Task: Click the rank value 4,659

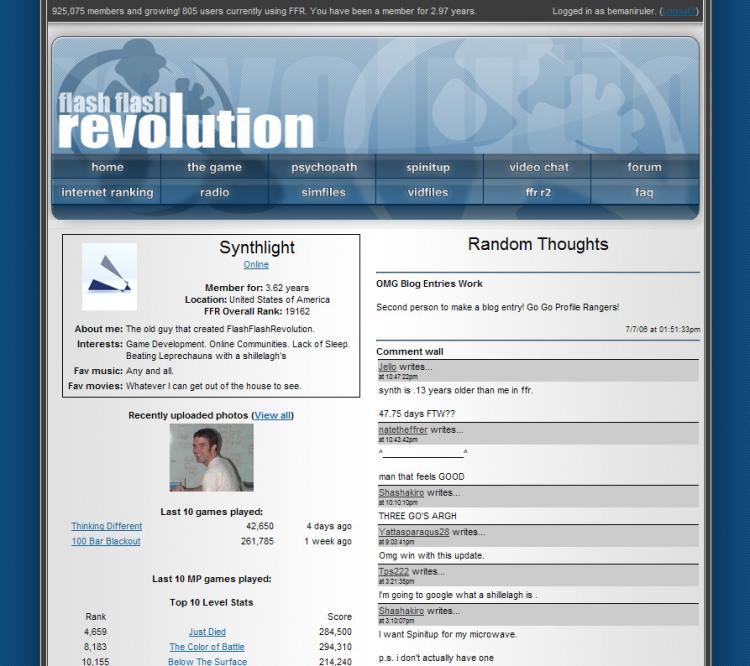Action: [x=95, y=632]
